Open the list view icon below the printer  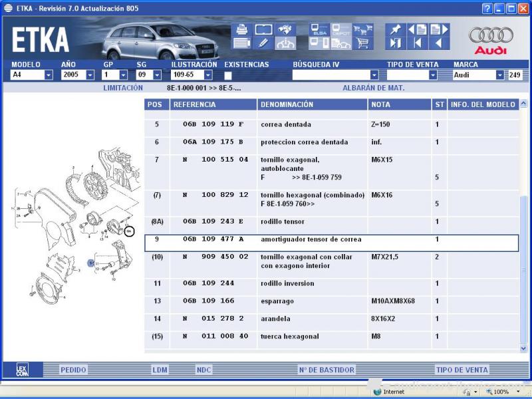pyautogui.click(x=241, y=43)
